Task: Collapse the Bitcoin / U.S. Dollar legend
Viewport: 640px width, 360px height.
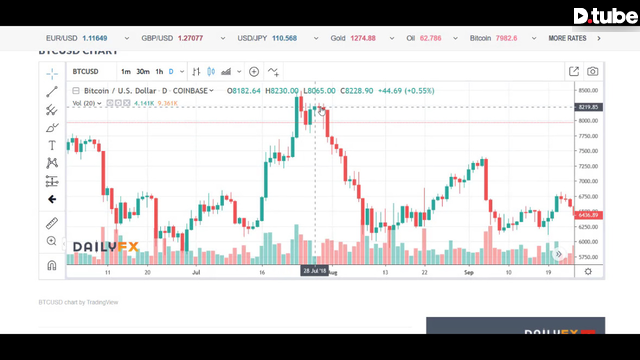Action: click(76, 91)
